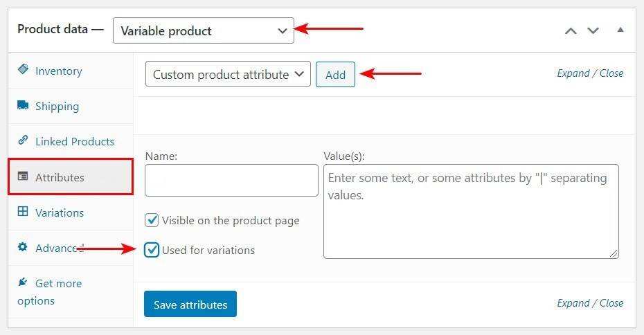This screenshot has width=644, height=335.
Task: Open the Shipping tab
Action: pyautogui.click(x=57, y=106)
